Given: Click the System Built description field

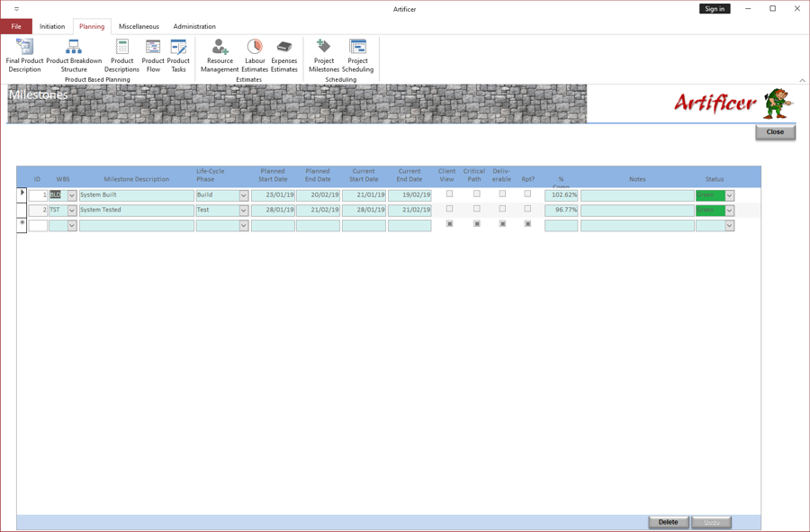Looking at the screenshot, I should 137,195.
